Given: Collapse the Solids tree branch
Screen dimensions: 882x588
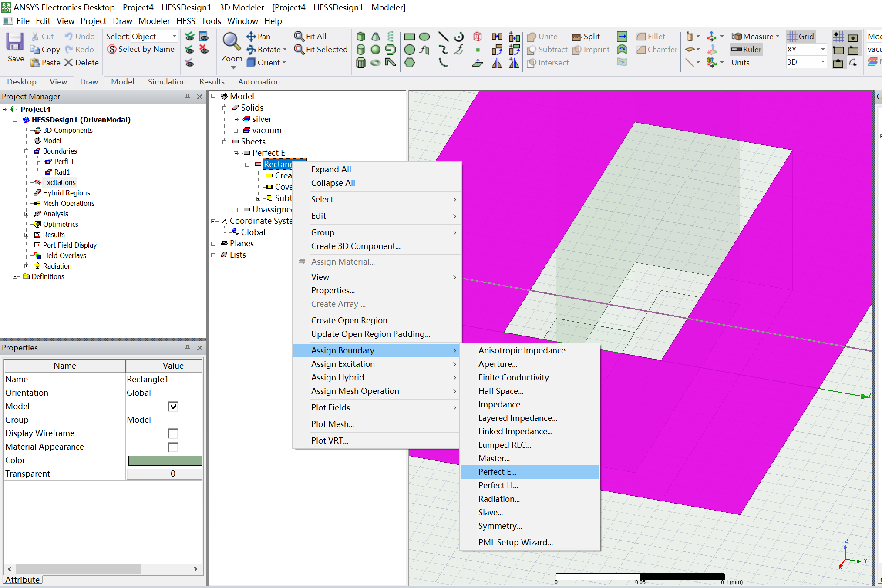Looking at the screenshot, I should point(225,108).
